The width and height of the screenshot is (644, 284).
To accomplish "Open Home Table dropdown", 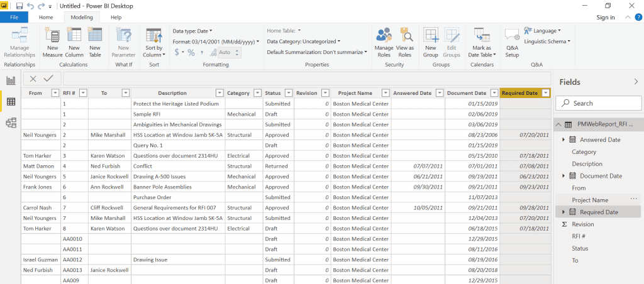I will (x=284, y=31).
